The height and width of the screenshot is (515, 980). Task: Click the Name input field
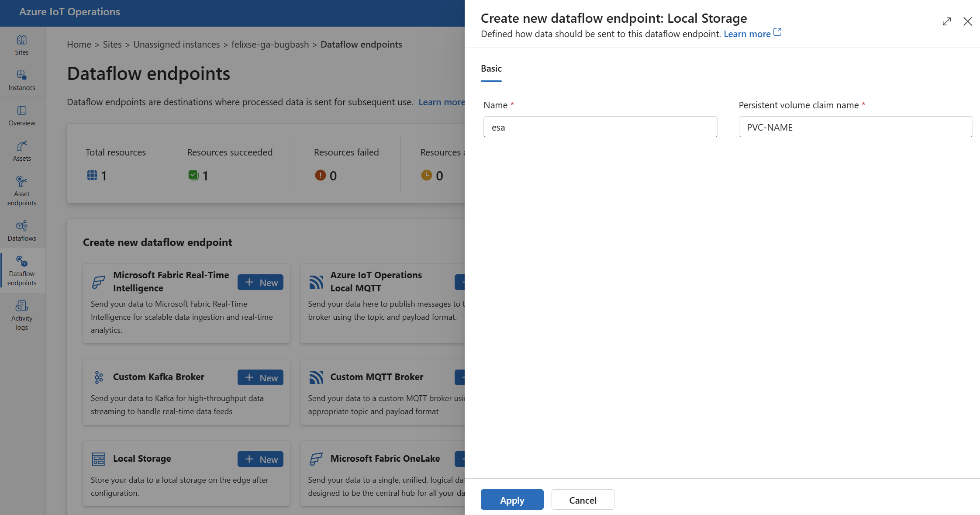[x=601, y=127]
